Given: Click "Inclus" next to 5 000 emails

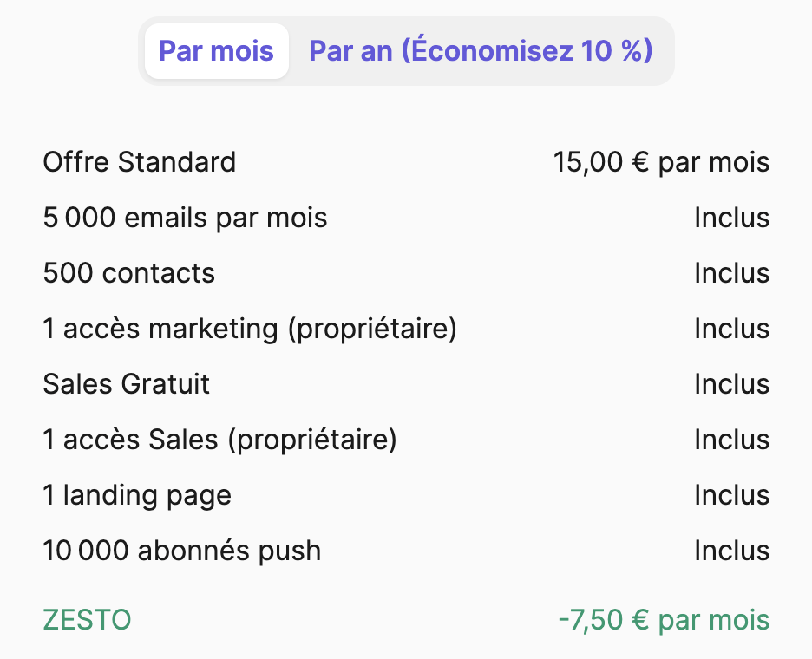Looking at the screenshot, I should click(x=731, y=218).
